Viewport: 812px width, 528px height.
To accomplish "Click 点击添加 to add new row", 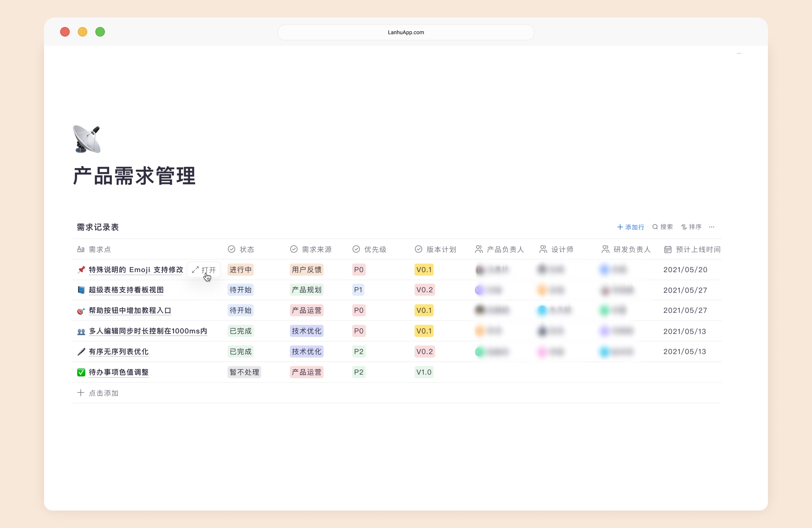I will point(103,393).
